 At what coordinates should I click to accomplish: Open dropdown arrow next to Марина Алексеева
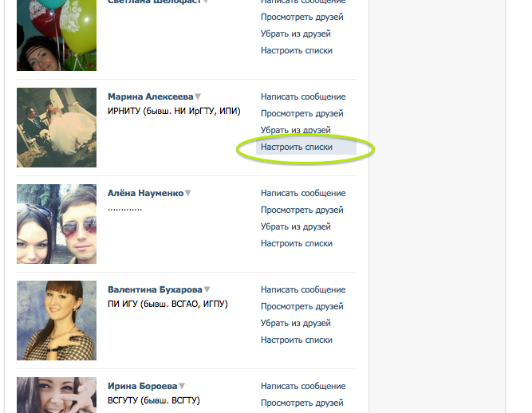click(198, 96)
